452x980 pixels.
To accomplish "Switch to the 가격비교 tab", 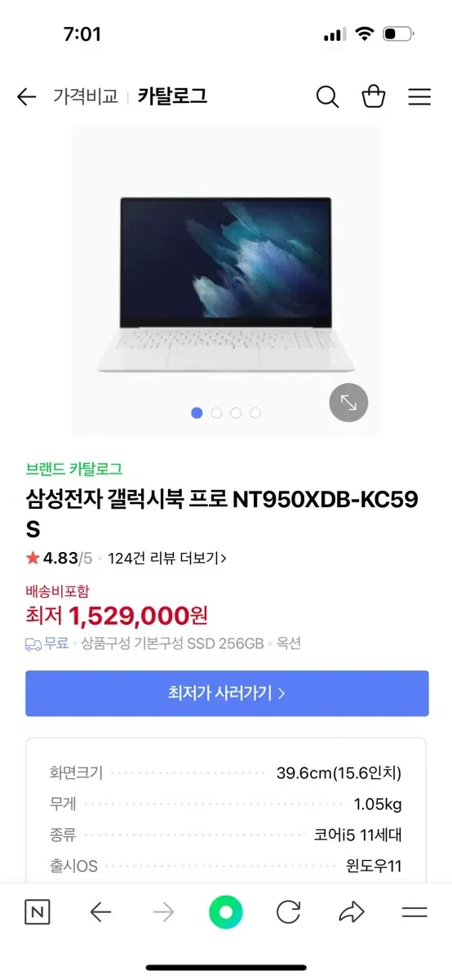I will 86,96.
